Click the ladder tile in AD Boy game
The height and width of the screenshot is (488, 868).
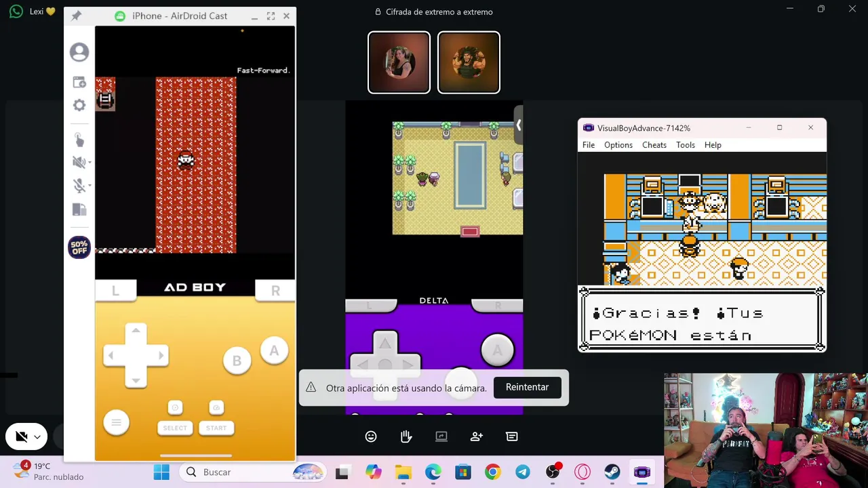tap(105, 100)
